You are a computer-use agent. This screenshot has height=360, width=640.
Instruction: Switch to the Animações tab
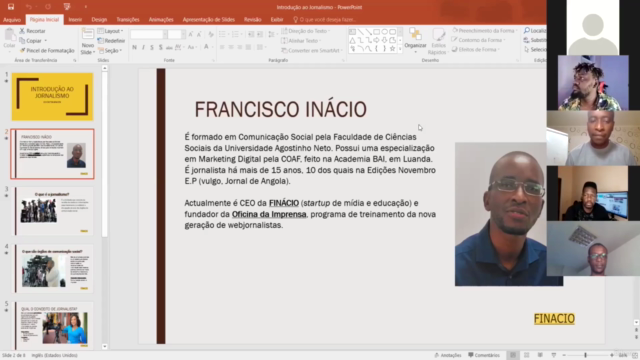point(161,20)
